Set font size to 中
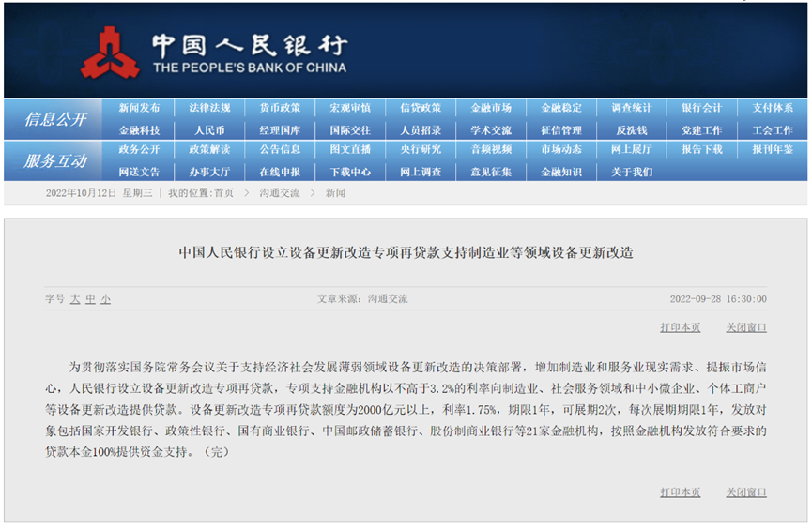 click(x=90, y=299)
